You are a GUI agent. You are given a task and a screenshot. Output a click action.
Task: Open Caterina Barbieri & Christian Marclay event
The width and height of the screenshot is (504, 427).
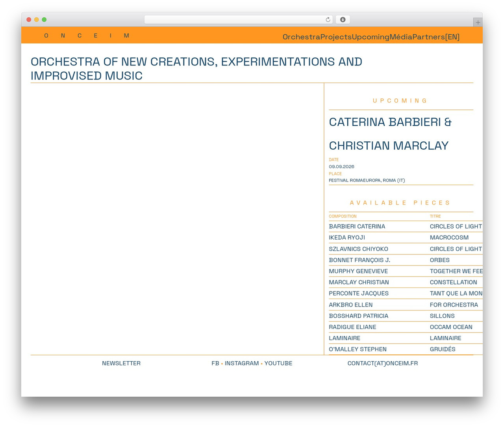pyautogui.click(x=390, y=134)
